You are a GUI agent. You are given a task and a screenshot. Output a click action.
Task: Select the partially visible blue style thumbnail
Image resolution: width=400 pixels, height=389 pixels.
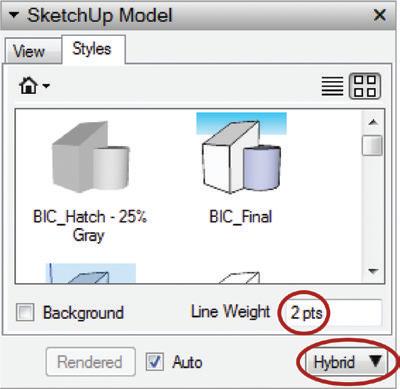tap(91, 273)
